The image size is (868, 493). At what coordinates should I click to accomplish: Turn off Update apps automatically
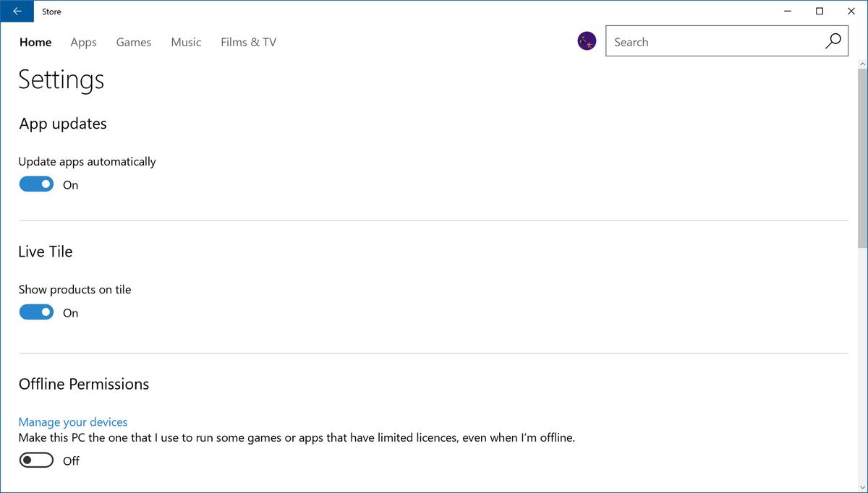36,184
